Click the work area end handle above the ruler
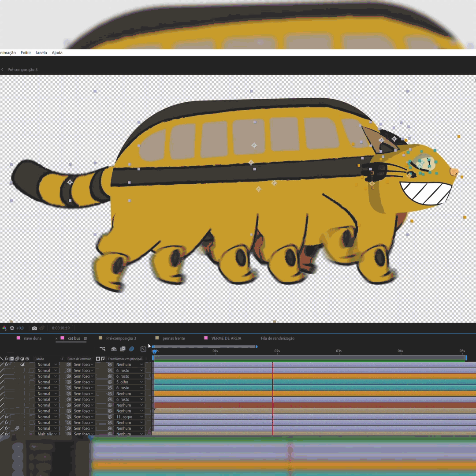The image size is (476, 476). pyautogui.click(x=257, y=346)
